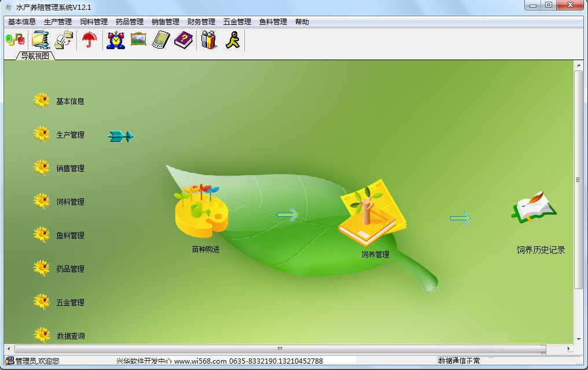Open the alarm clock toolbar icon

coord(116,40)
